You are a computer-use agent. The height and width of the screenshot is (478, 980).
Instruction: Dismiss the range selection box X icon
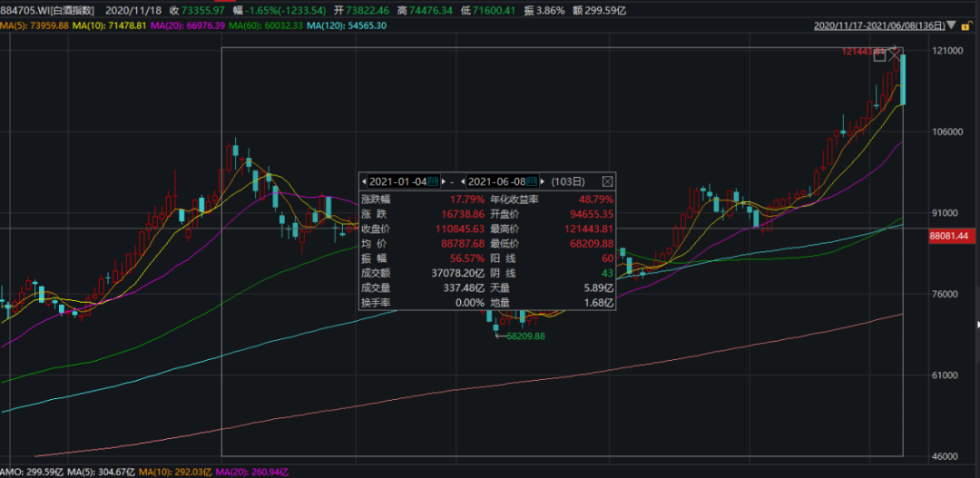tap(895, 55)
